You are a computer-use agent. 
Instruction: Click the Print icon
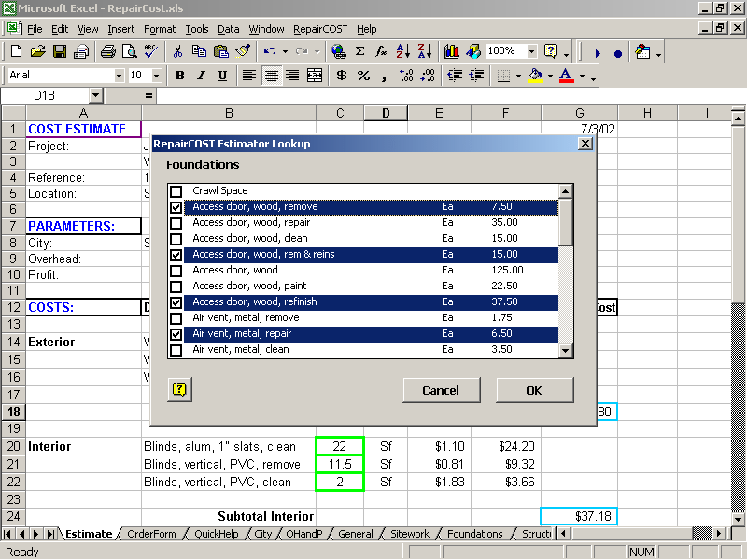click(107, 51)
